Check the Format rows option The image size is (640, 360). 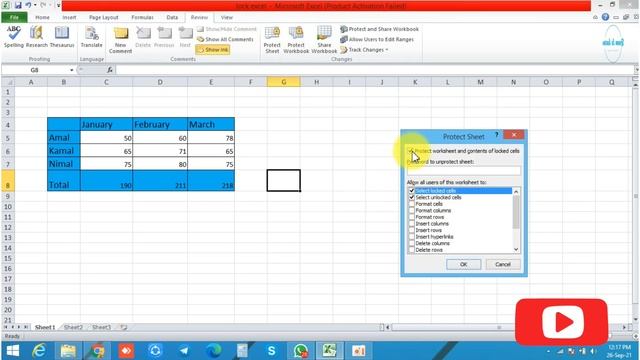411,217
